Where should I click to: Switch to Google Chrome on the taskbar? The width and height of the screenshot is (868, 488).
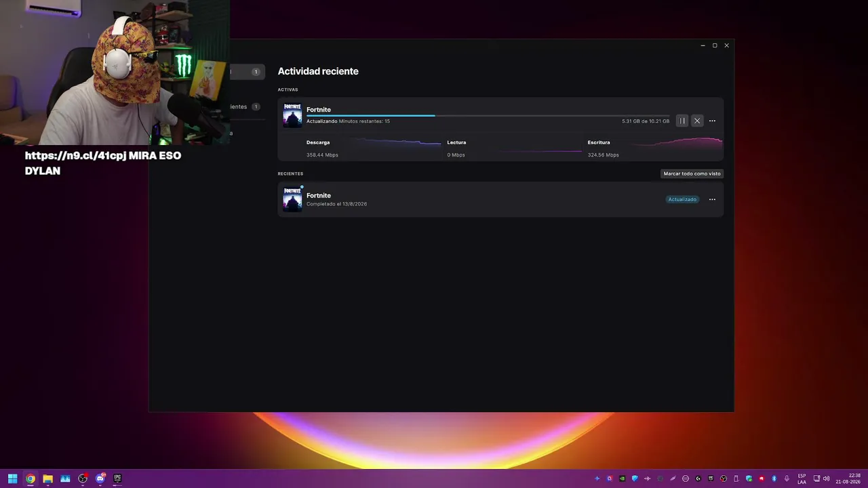(30, 479)
